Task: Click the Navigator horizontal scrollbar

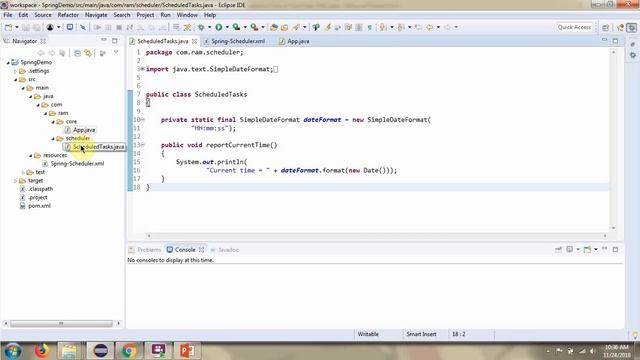Action: point(61,324)
